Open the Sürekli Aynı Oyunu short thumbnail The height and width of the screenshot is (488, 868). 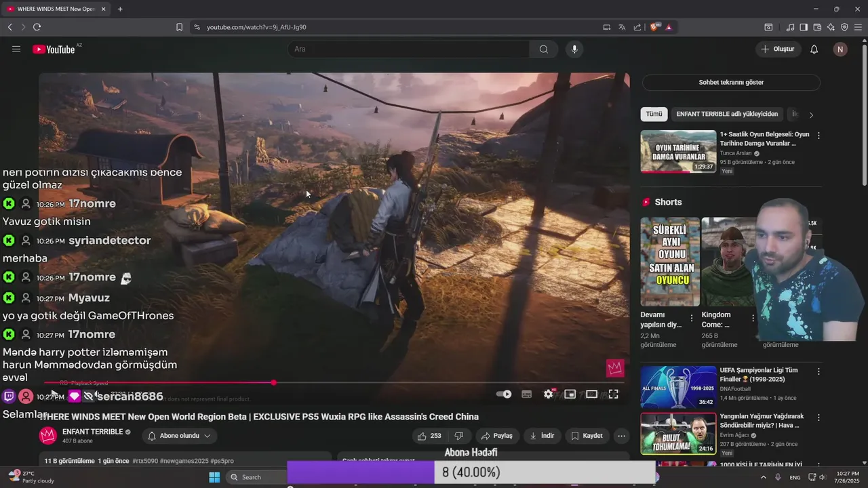[x=670, y=262]
